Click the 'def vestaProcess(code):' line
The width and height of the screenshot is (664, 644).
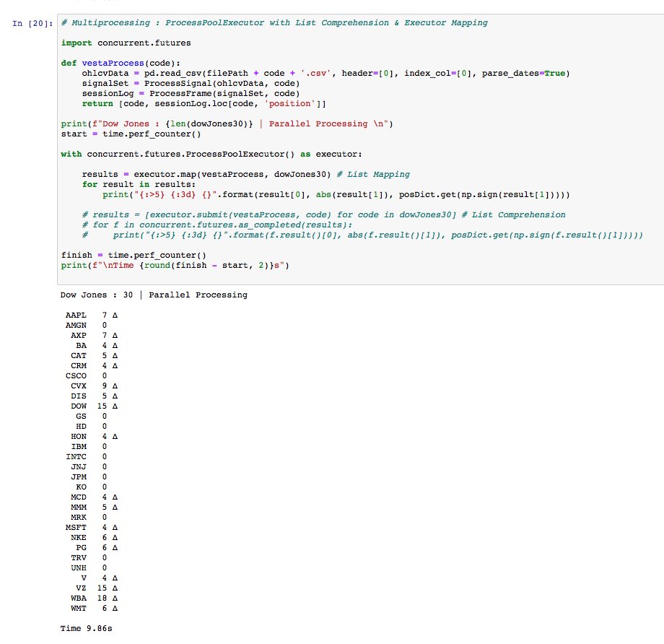tap(121, 63)
